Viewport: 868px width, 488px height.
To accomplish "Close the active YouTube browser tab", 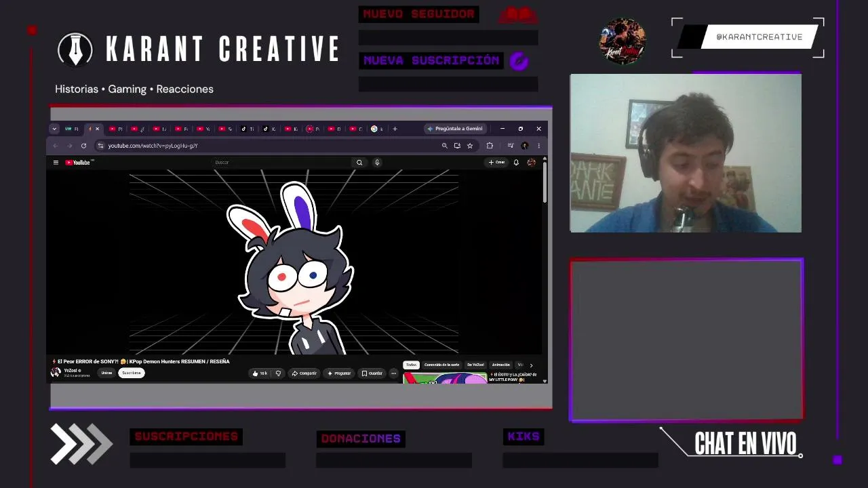I will 97,129.
